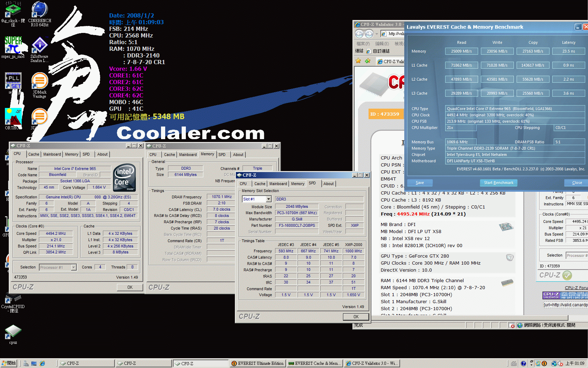Click Start Benchmark in EVEREST window
The image size is (588, 368).
coord(498,183)
